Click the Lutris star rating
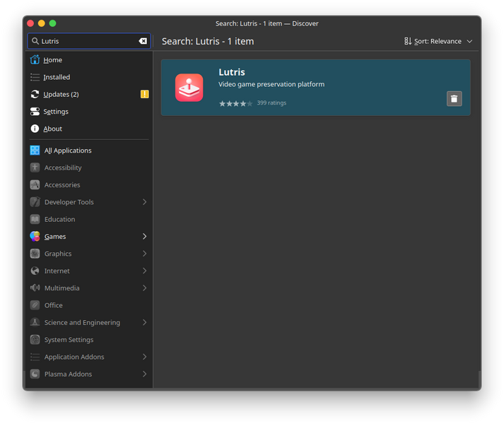This screenshot has width=504, height=424. pyautogui.click(x=235, y=103)
